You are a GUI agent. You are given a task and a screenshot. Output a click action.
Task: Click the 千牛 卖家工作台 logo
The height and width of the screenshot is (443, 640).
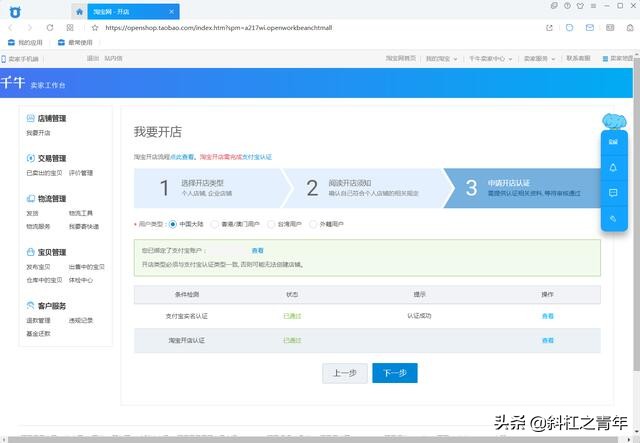point(33,83)
